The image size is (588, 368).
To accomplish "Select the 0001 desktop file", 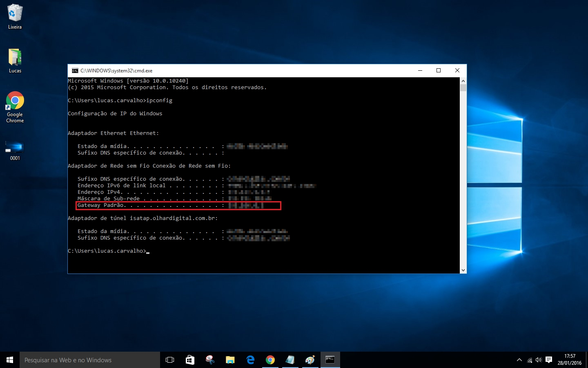I will click(x=15, y=150).
